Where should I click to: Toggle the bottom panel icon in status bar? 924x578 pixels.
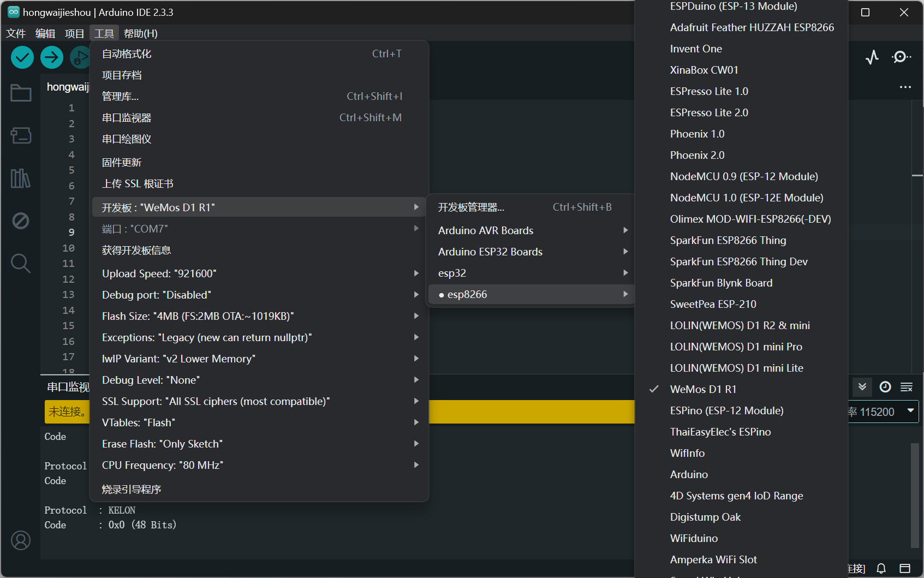tap(905, 569)
